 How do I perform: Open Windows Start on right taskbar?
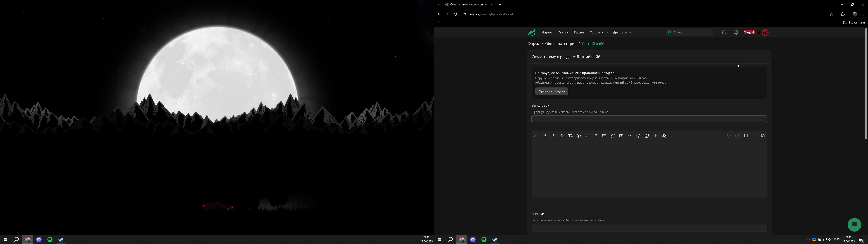(x=439, y=240)
